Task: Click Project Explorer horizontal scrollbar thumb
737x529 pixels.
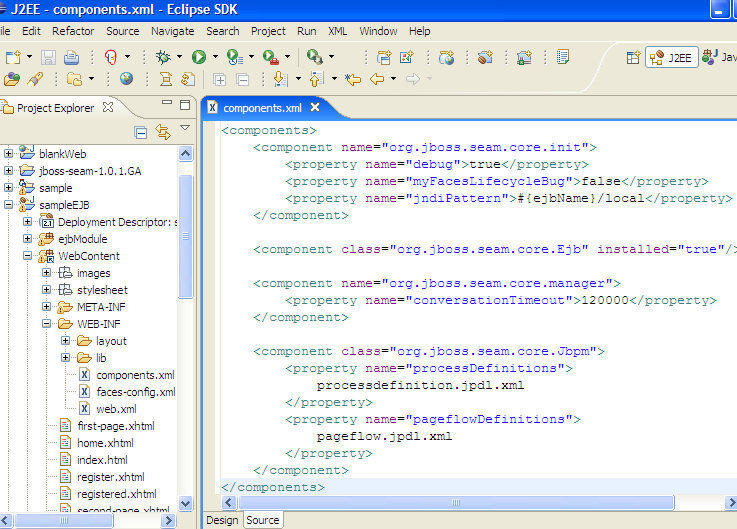Action: [64, 520]
